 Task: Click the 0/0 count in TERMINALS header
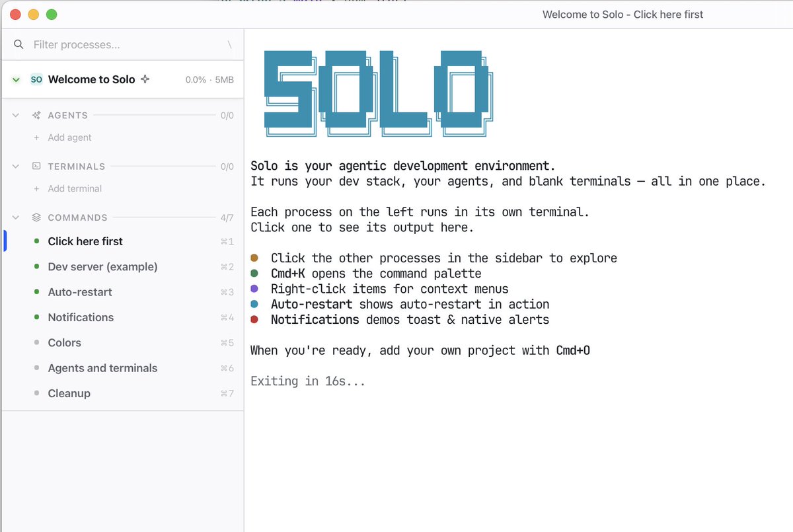[227, 167]
